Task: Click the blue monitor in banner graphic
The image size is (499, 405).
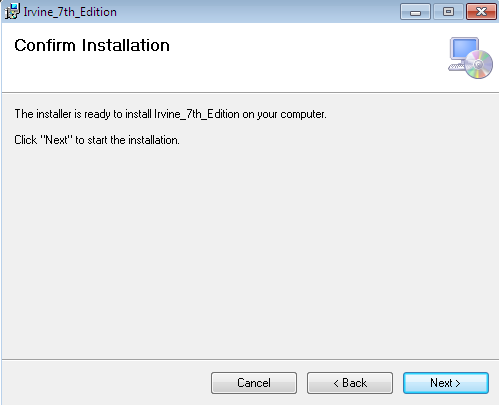Action: point(464,49)
